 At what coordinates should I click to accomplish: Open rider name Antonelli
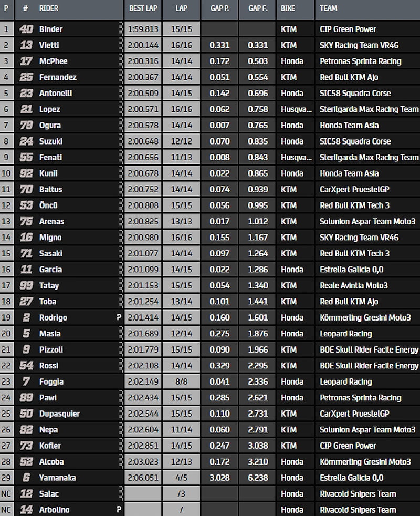tap(56, 94)
